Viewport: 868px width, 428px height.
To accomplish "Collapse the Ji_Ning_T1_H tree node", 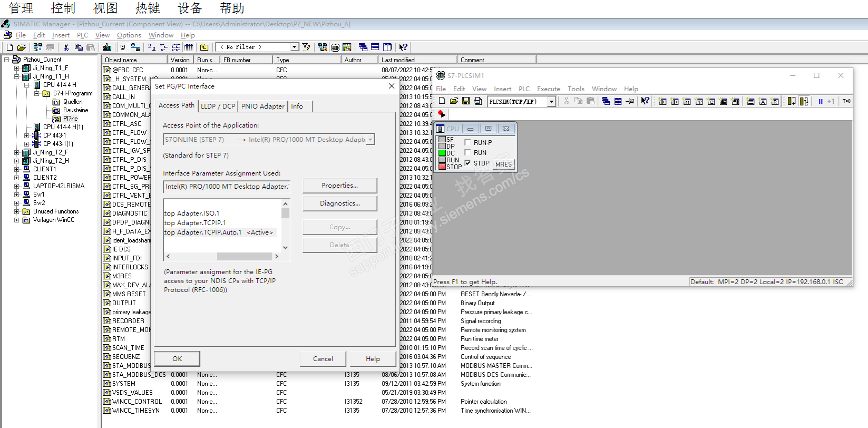I will (x=16, y=76).
